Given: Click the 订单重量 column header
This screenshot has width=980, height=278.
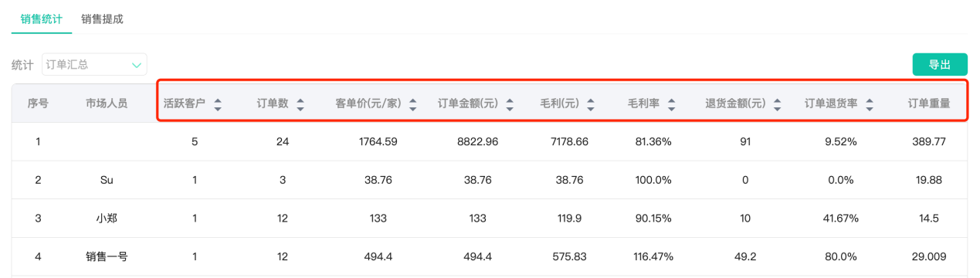Looking at the screenshot, I should click(x=929, y=103).
